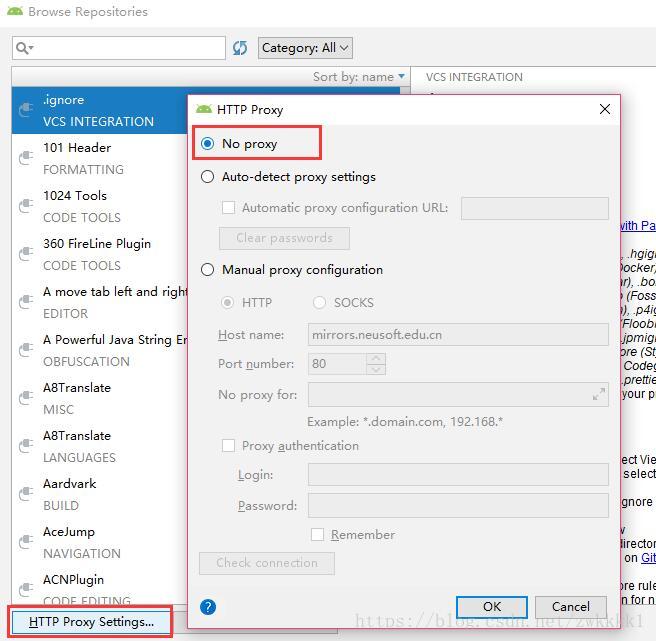
Task: Select the AceJump plugin row
Action: [x=100, y=542]
